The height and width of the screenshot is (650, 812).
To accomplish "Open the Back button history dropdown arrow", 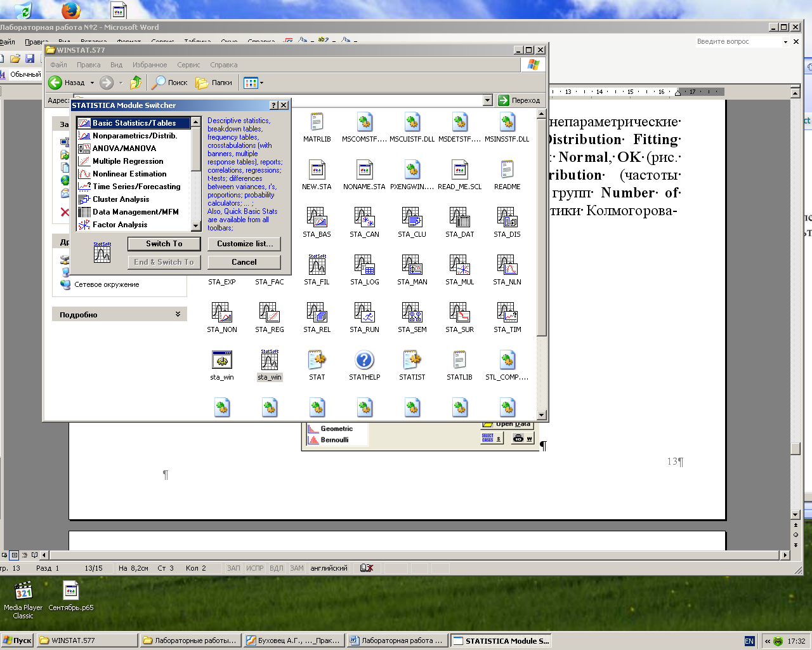I will pos(92,83).
